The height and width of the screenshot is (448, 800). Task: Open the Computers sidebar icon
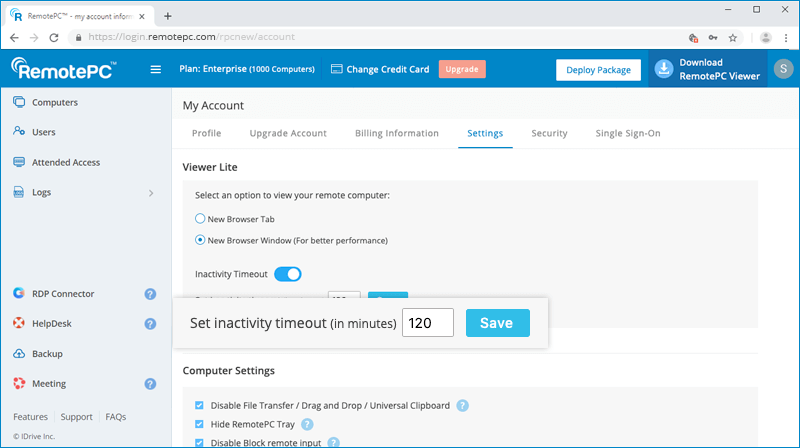click(x=19, y=102)
